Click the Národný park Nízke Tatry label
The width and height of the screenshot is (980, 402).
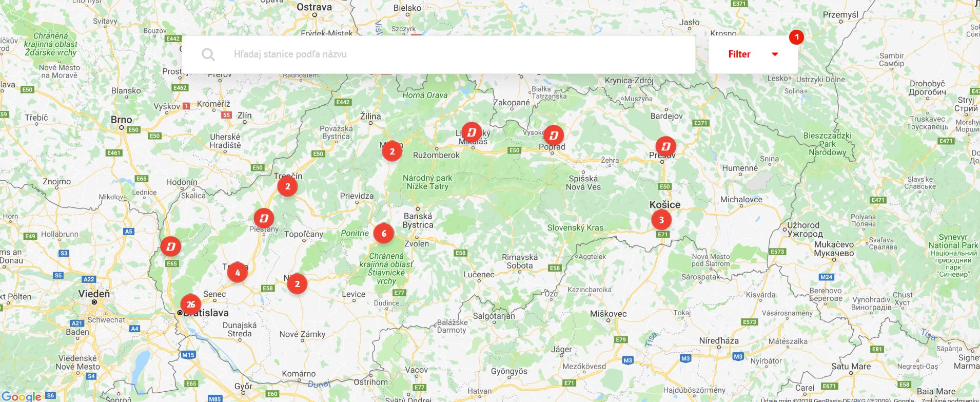427,182
